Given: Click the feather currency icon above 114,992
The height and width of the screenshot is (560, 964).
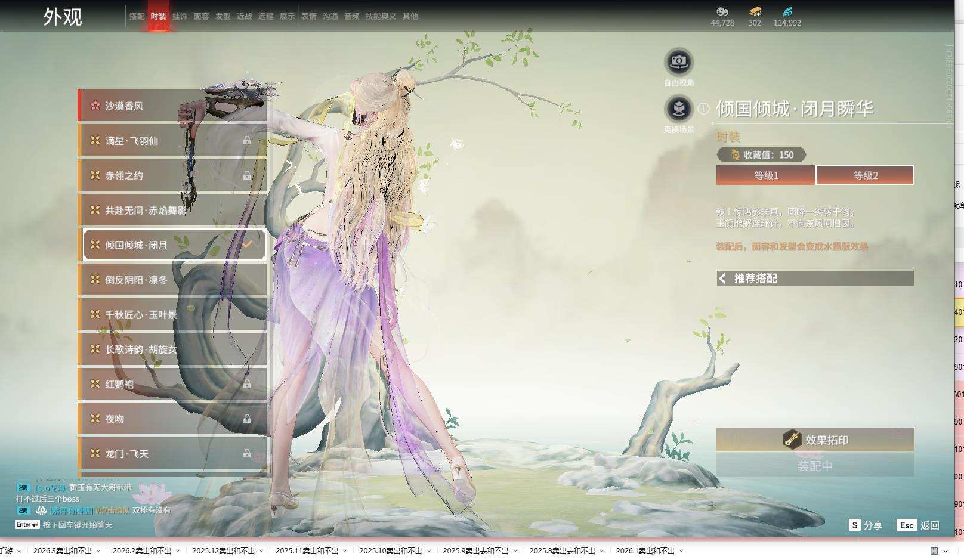Looking at the screenshot, I should point(787,11).
